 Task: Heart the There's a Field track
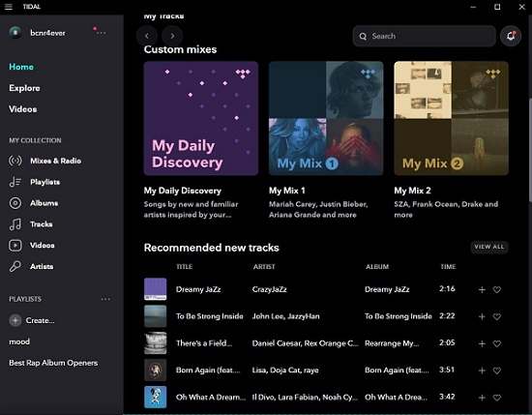coord(497,343)
